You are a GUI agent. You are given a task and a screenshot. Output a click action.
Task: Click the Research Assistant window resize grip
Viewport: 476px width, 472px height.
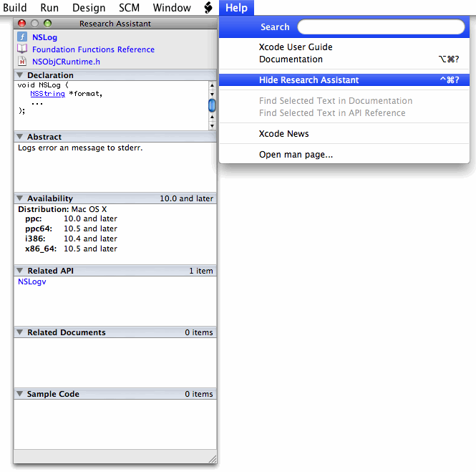click(213, 459)
